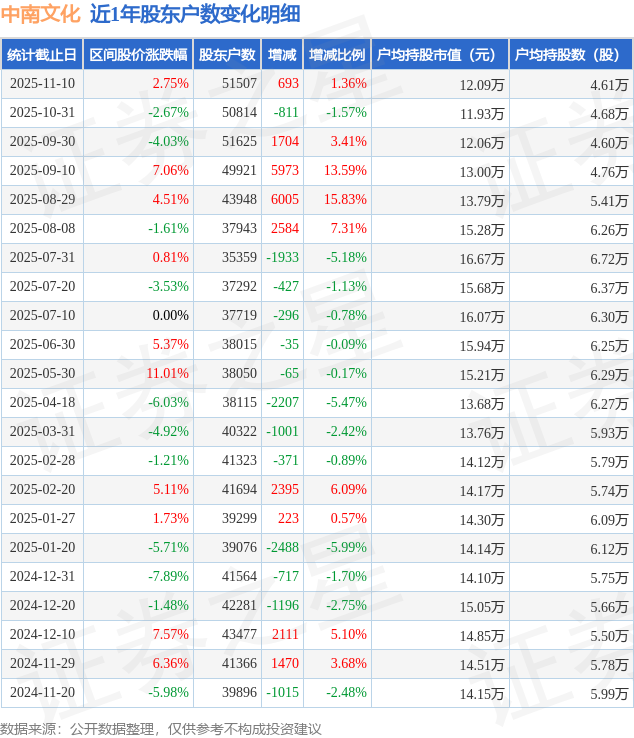Select the 6.72万 shares-per-holder cell

pos(608,257)
